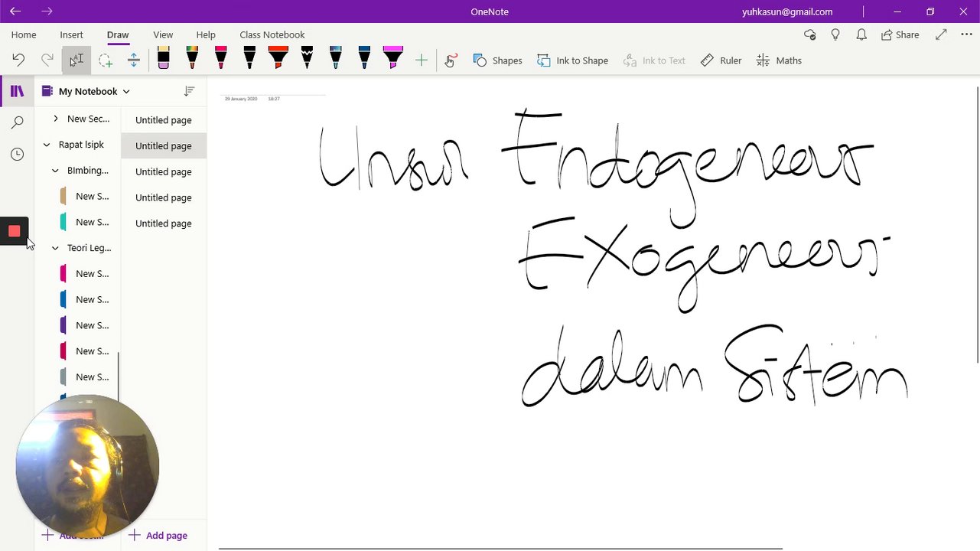Click the Ink to Text button

click(655, 60)
